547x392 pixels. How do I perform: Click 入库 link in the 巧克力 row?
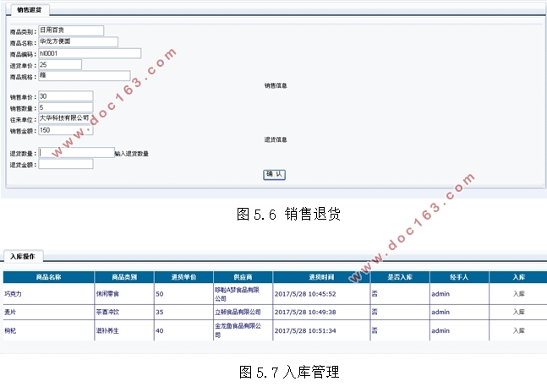tap(519, 294)
